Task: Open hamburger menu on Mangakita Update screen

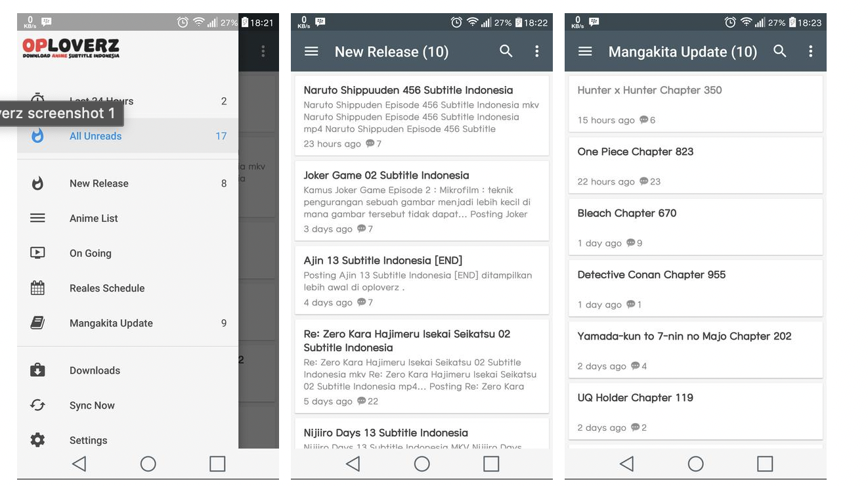Action: (x=585, y=51)
